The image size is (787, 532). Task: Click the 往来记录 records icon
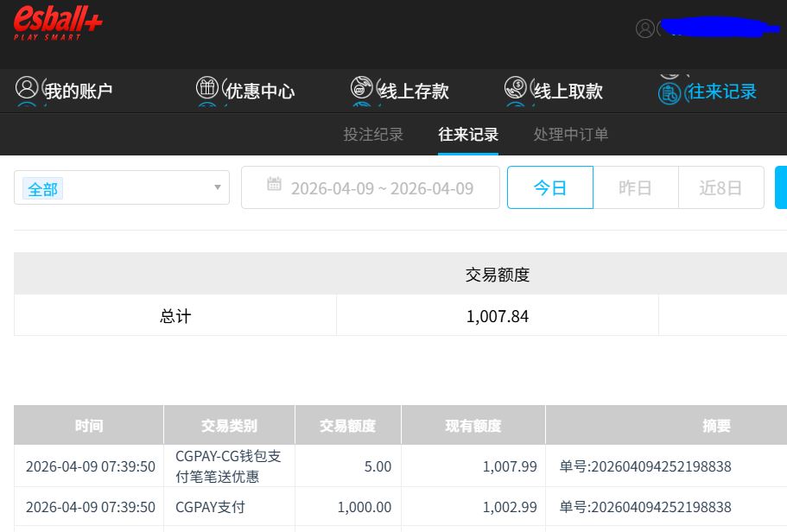coord(670,92)
